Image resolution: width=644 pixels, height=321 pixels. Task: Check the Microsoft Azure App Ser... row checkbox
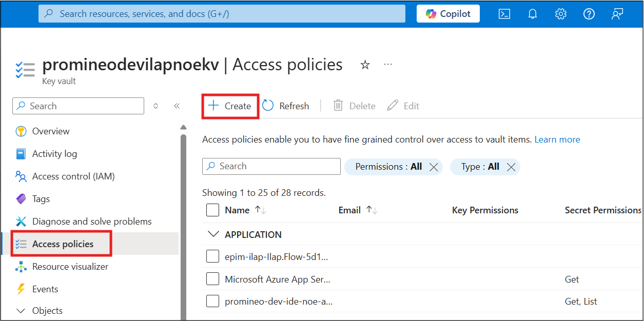212,279
